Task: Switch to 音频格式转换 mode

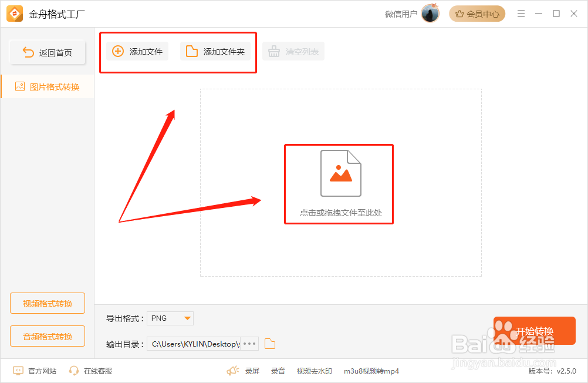Action: (48, 336)
